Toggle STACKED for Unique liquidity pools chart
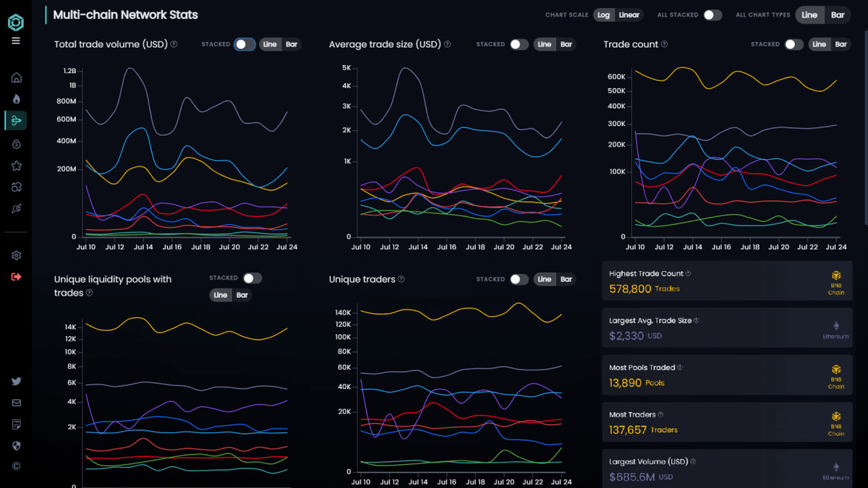This screenshot has width=868, height=488. point(252,278)
